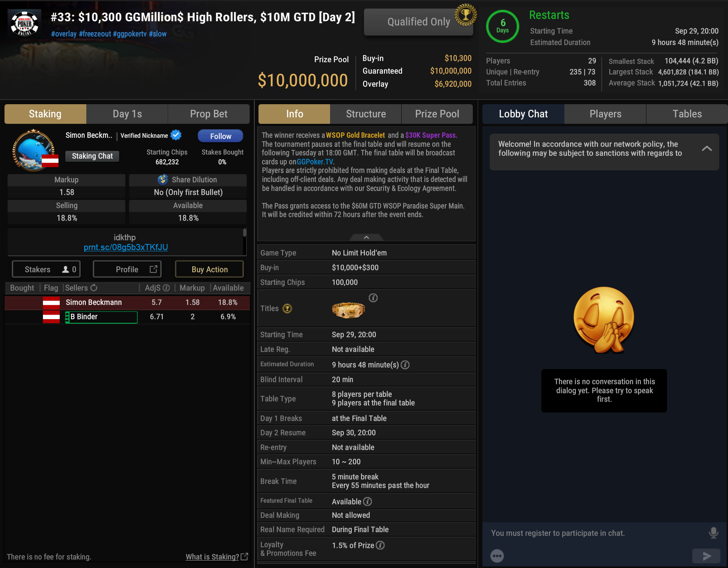The width and height of the screenshot is (728, 568).
Task: Switch to the Structure tab
Action: pos(366,114)
